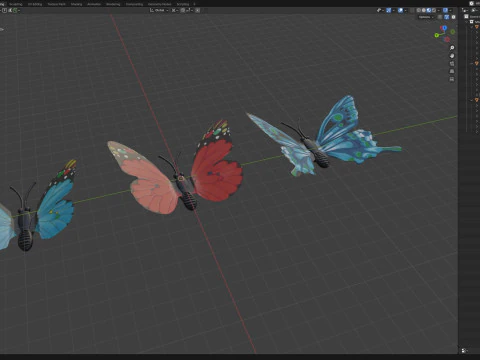Screen dimensions: 480x360
Task: Open the gizmo options dropdown arrow
Action: coord(393,10)
